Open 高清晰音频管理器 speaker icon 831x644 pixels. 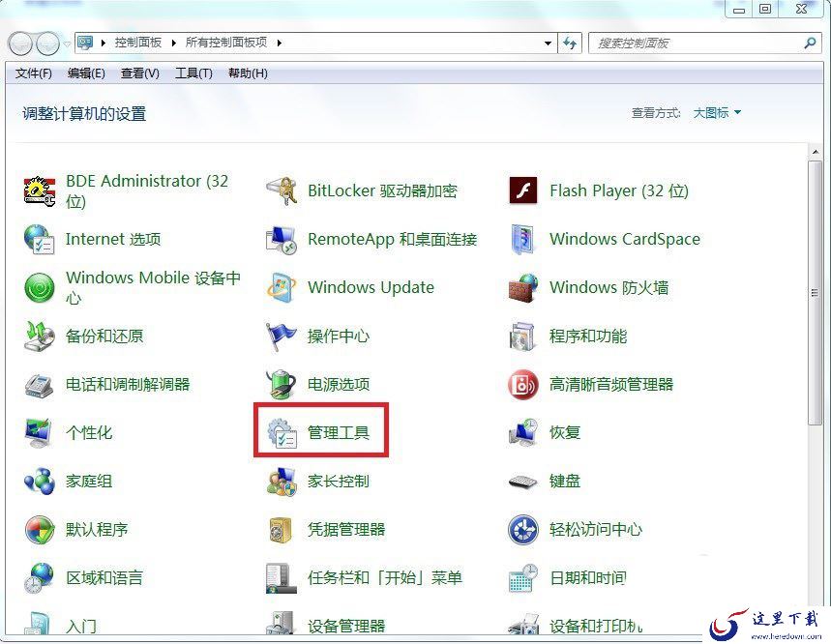(x=523, y=385)
